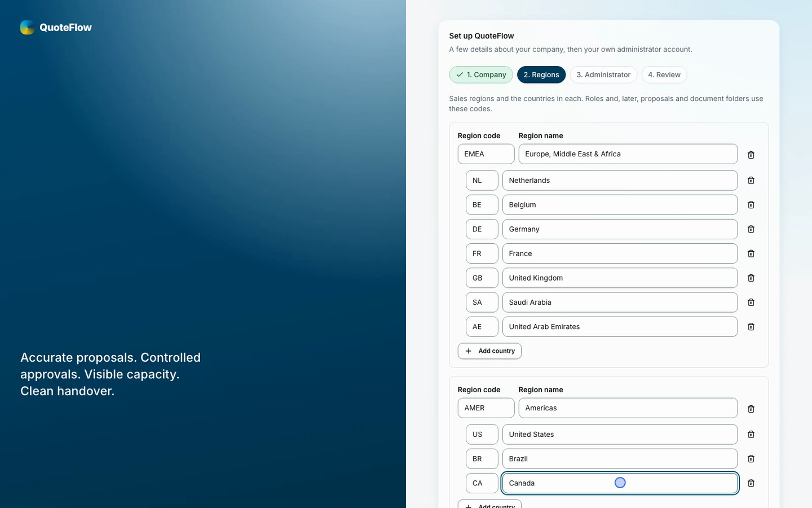The width and height of the screenshot is (812, 508).
Task: Open the 3. Administrator step
Action: (603, 75)
